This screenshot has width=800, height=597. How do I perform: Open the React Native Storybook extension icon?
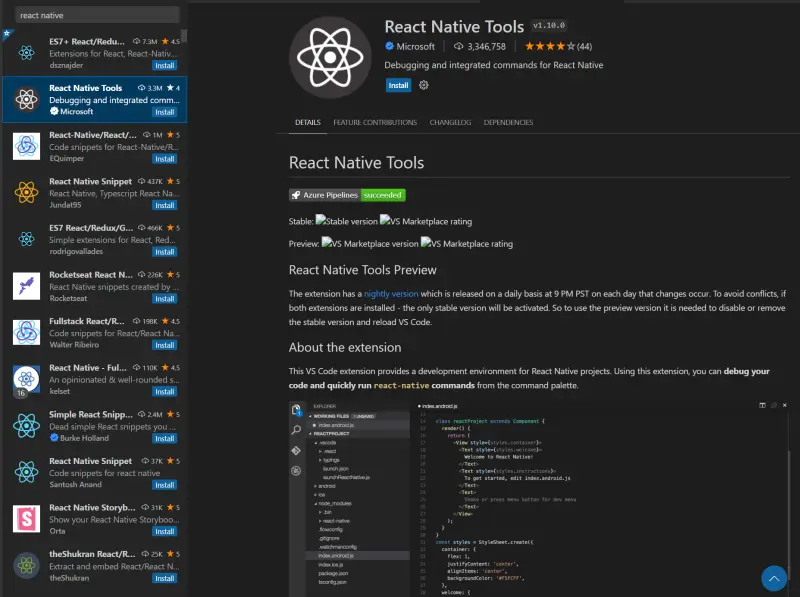[x=26, y=519]
